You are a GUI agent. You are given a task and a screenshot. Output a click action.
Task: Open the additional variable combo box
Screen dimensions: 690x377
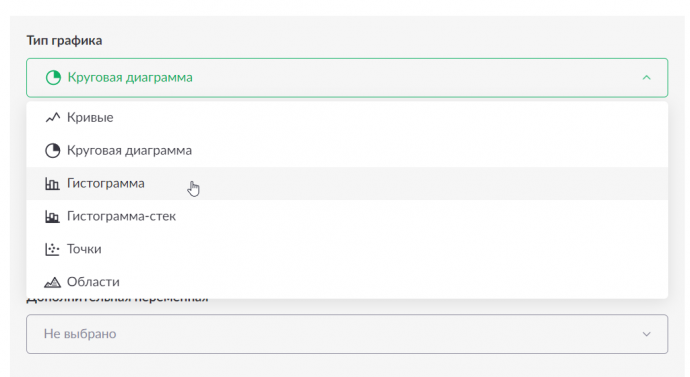point(347,334)
